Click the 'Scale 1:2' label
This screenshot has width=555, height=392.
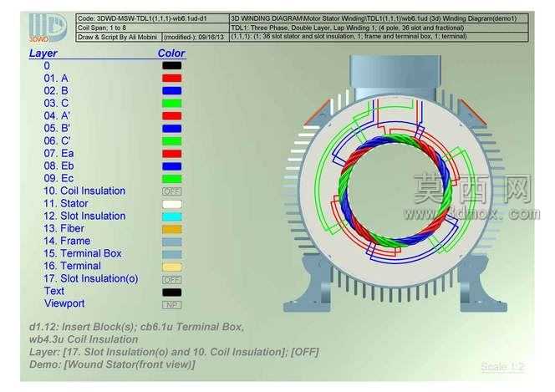point(502,367)
